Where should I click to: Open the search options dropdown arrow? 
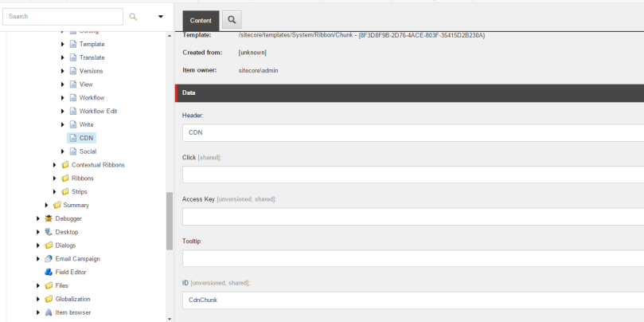click(x=161, y=16)
